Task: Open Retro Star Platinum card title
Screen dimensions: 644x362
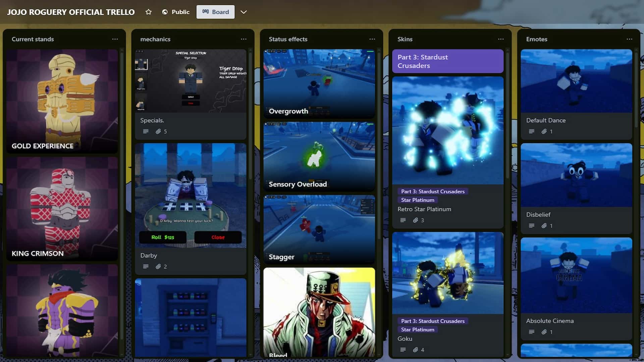Action: [x=424, y=209]
